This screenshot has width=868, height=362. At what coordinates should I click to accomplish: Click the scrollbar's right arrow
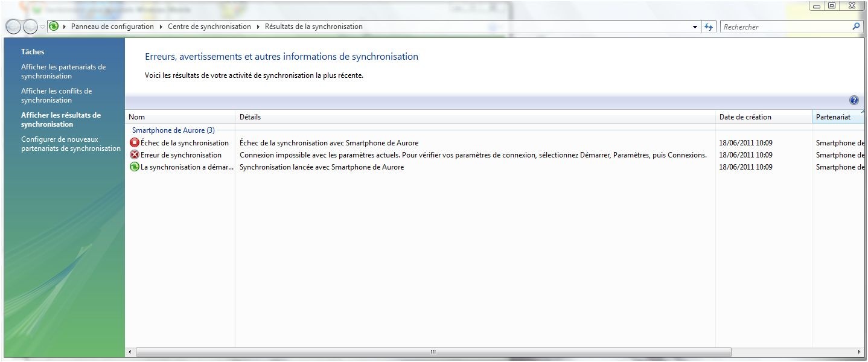(x=860, y=352)
